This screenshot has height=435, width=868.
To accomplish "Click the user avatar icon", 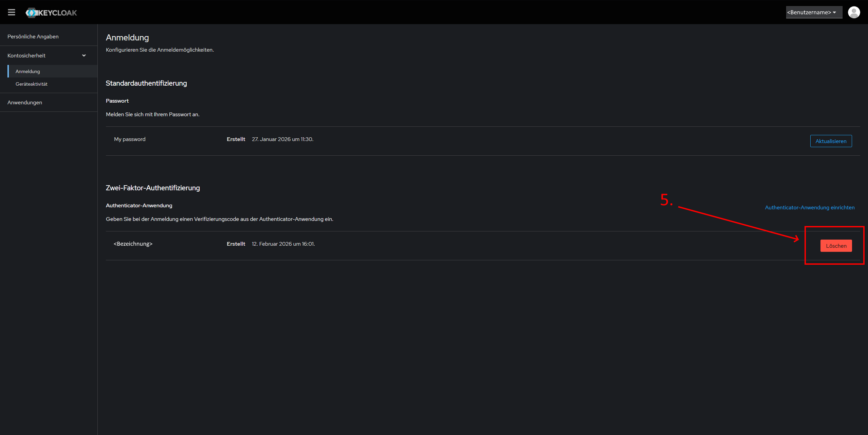I will point(854,12).
